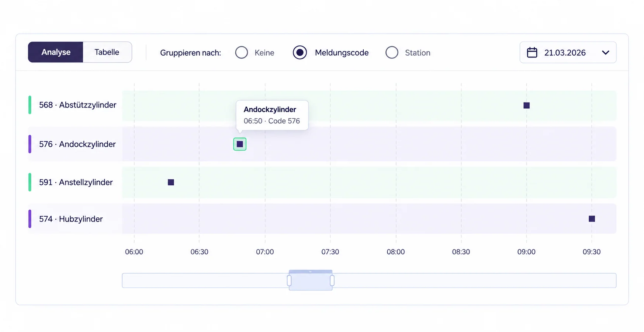644x332 pixels.
Task: Click the calendar icon in date picker
Action: coord(532,52)
